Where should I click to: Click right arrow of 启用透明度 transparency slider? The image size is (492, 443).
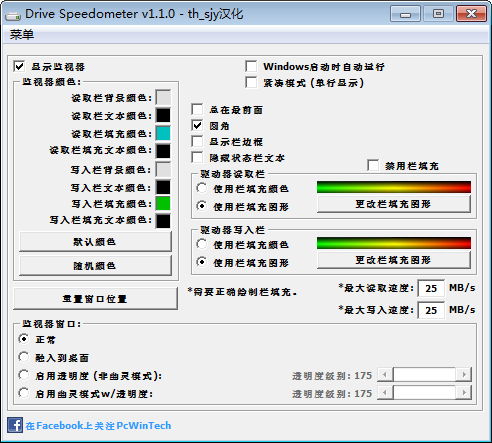(464, 375)
